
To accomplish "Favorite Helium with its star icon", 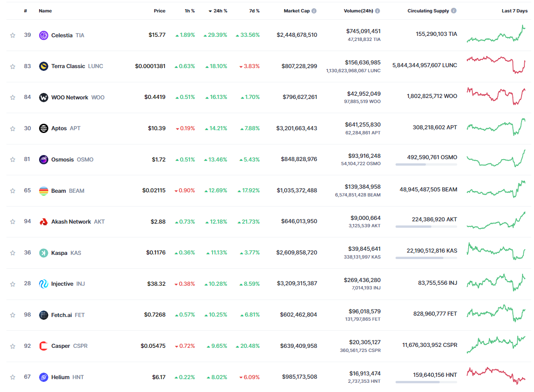I will (x=13, y=377).
